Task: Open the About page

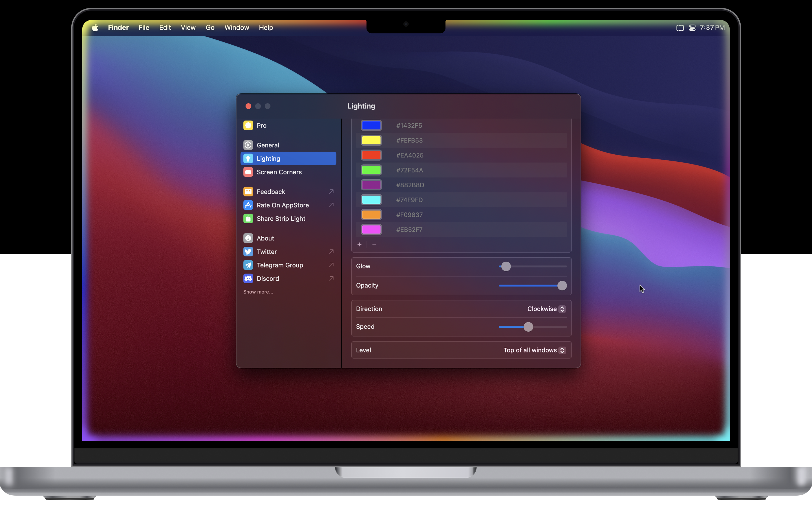Action: 288,238
